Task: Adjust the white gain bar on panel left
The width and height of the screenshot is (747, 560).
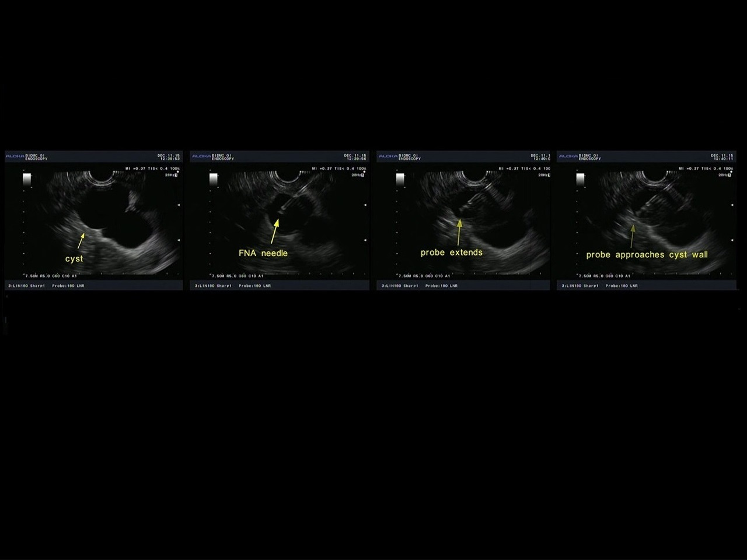Action: [26, 178]
